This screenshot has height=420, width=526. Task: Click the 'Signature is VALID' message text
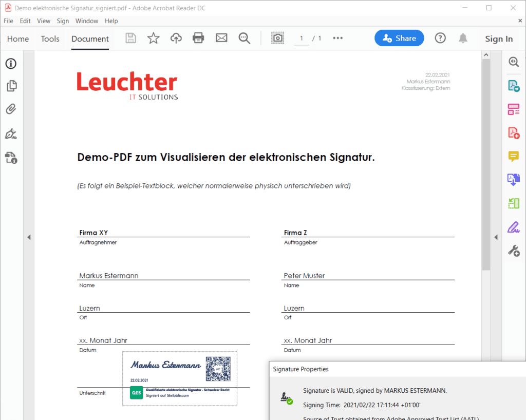[374, 391]
